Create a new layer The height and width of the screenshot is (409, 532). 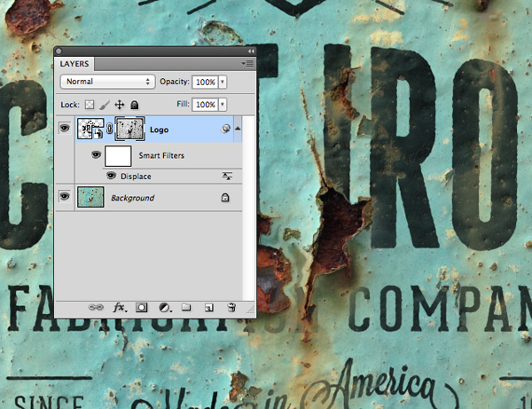point(209,308)
